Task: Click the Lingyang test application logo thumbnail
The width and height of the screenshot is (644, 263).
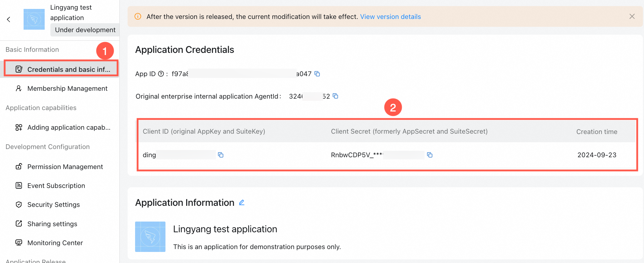Action: point(34,19)
